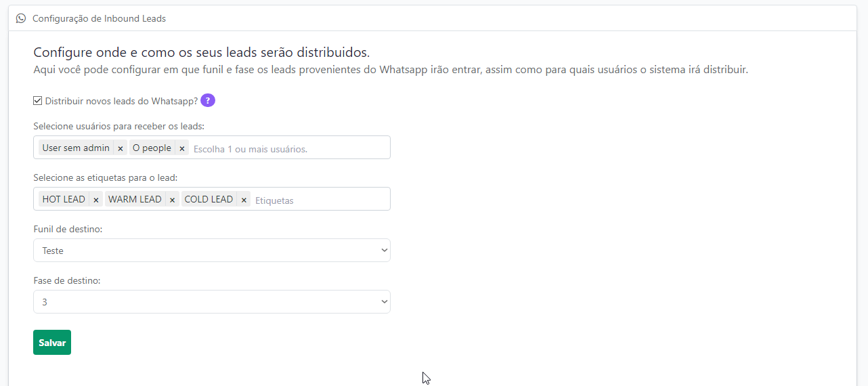Screen dimensions: 868x386
Task: Select the 'User sem admin' tag text
Action: 76,148
